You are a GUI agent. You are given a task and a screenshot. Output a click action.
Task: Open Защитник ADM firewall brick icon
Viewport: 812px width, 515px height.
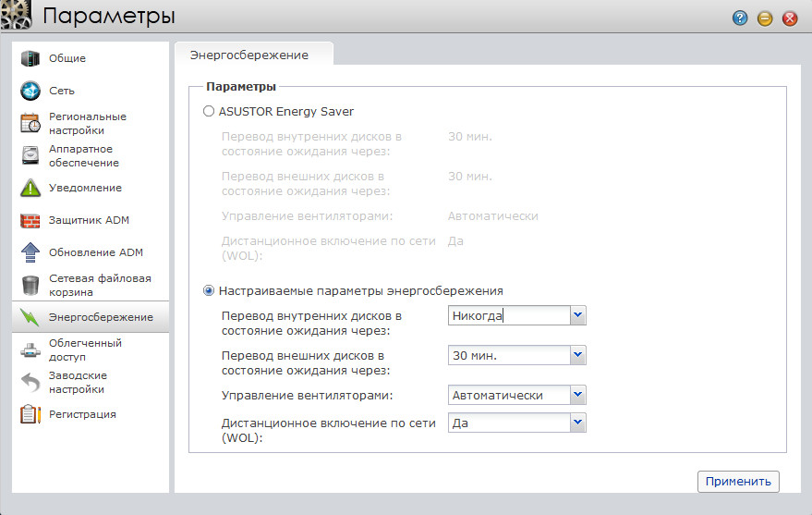tap(31, 221)
